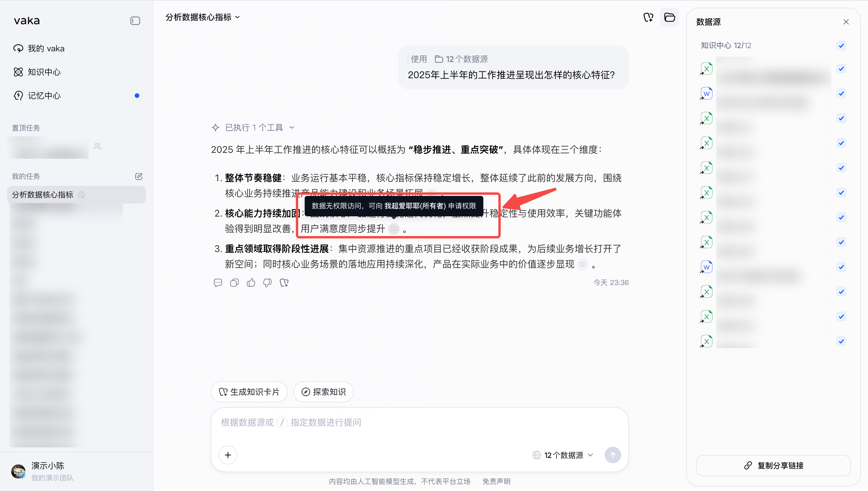Close the 数据源 panel
The width and height of the screenshot is (868, 491).
[846, 22]
